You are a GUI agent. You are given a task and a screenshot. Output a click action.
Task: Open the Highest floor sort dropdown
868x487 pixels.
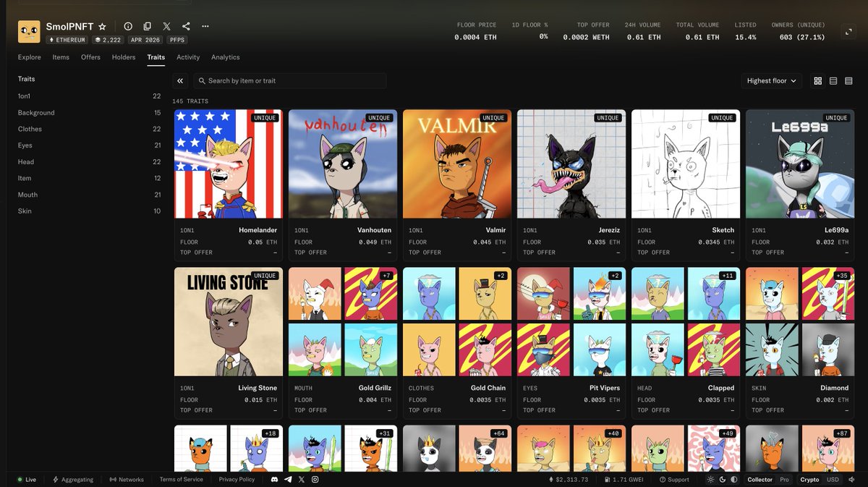coord(772,81)
